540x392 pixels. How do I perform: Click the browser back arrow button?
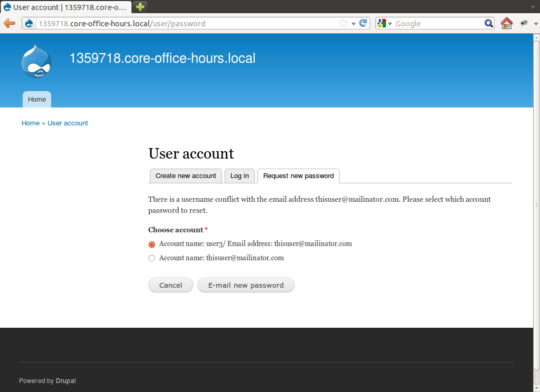[9, 23]
